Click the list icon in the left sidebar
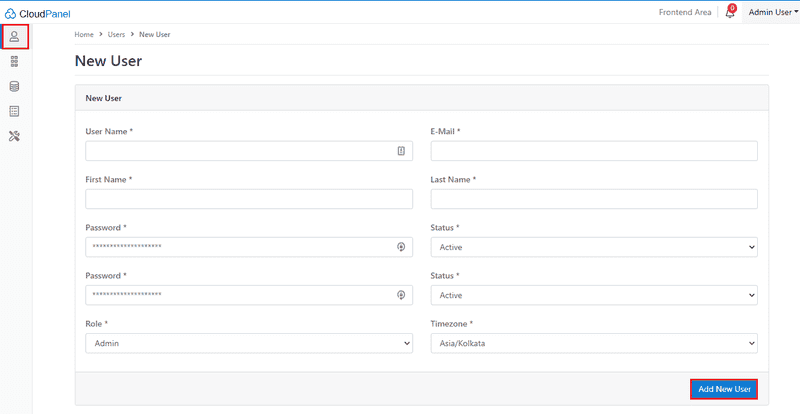 [15, 111]
